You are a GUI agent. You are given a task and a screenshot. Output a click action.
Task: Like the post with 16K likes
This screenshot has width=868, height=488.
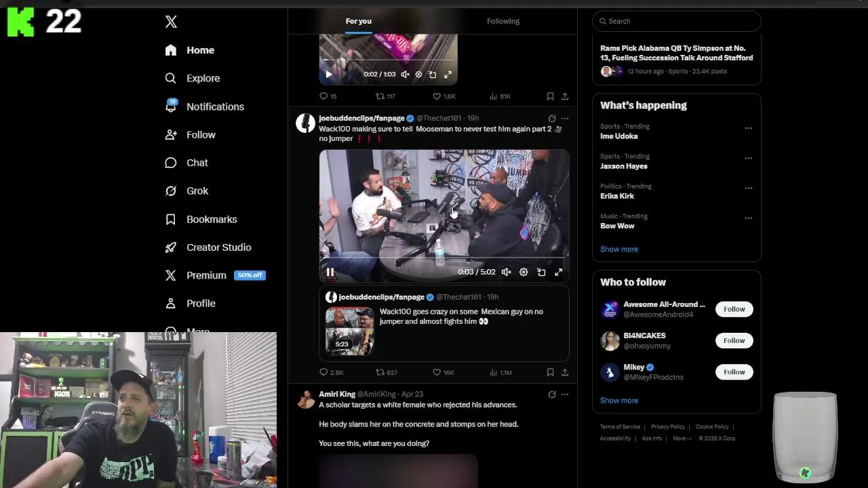(443, 372)
